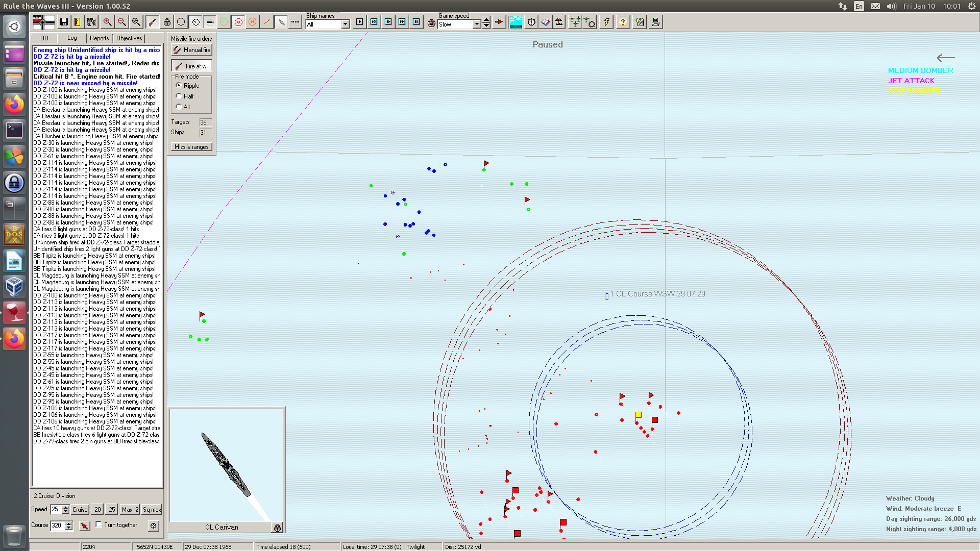Open the Objectives tab
The height and width of the screenshot is (551, 980).
pos(129,38)
